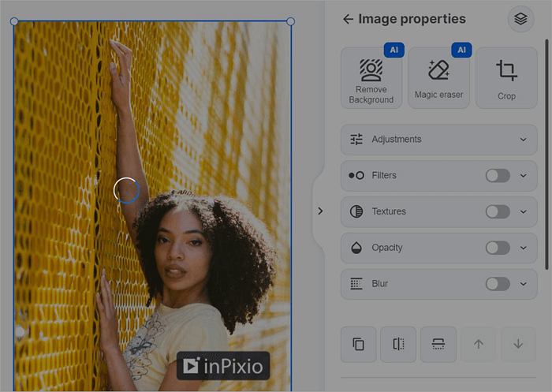Expand the Opacity section chevron
This screenshot has width=552, height=392.
tap(524, 248)
